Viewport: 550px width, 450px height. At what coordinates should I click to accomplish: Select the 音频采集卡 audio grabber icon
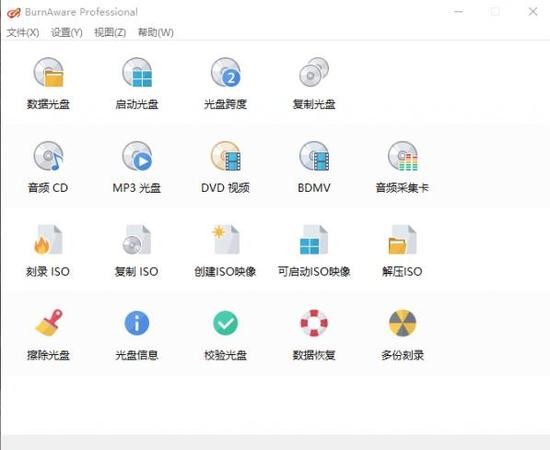pos(403,156)
